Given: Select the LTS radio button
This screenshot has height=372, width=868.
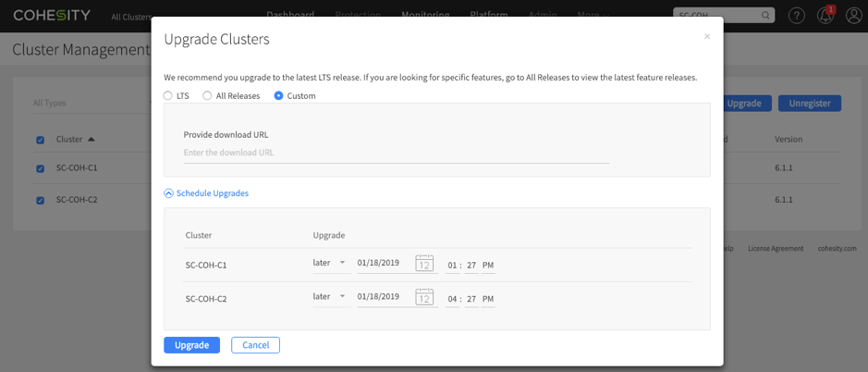Looking at the screenshot, I should (168, 96).
